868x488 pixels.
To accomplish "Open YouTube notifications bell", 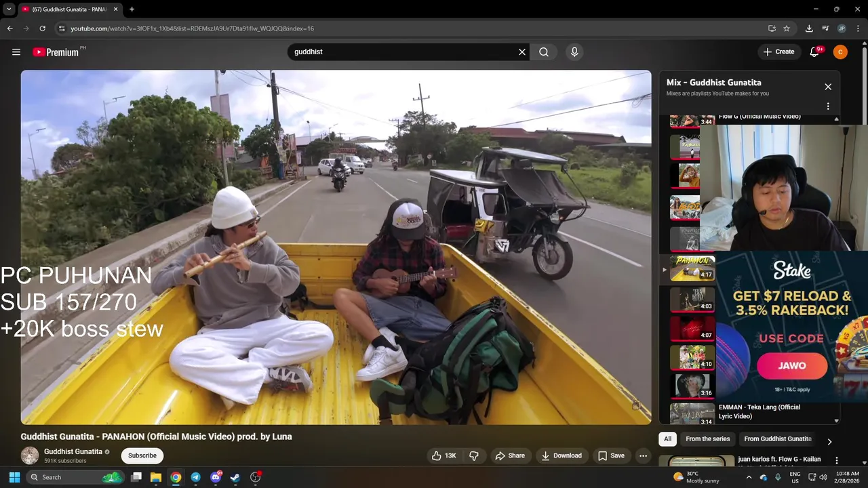I will point(815,52).
